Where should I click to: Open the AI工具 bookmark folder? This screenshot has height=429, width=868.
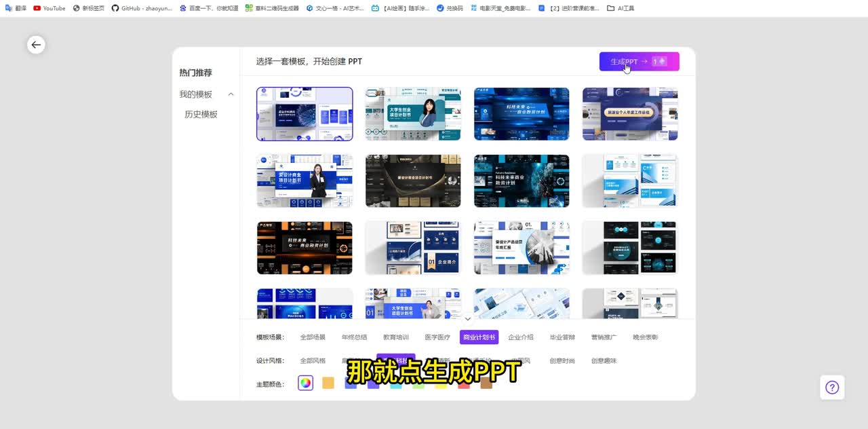(620, 8)
